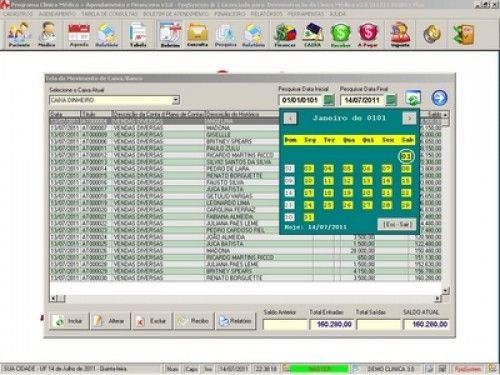Image resolution: width=500 pixels, height=375 pixels.
Task: Open the Receber green dollar icon
Action: tap(340, 35)
